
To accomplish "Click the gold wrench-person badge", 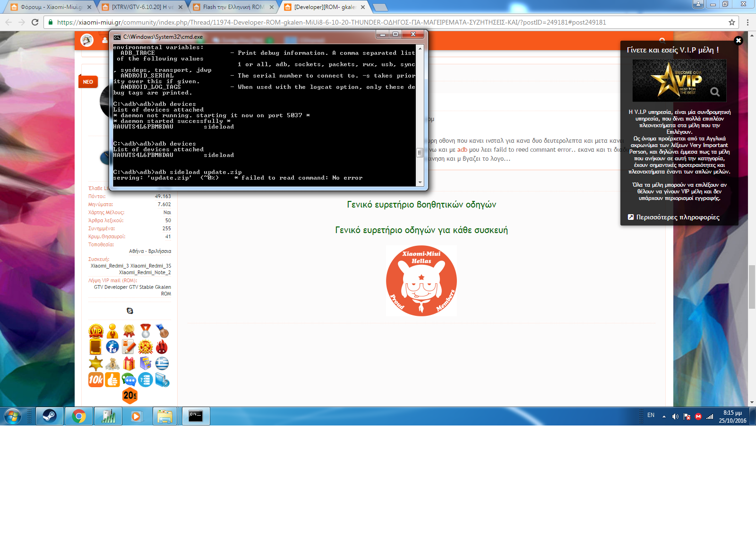I will tap(112, 331).
